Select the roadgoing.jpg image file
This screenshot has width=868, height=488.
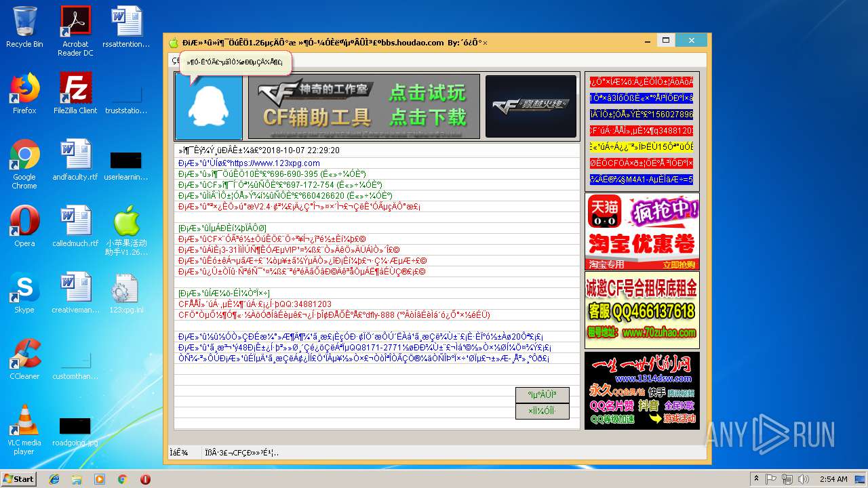tap(75, 430)
